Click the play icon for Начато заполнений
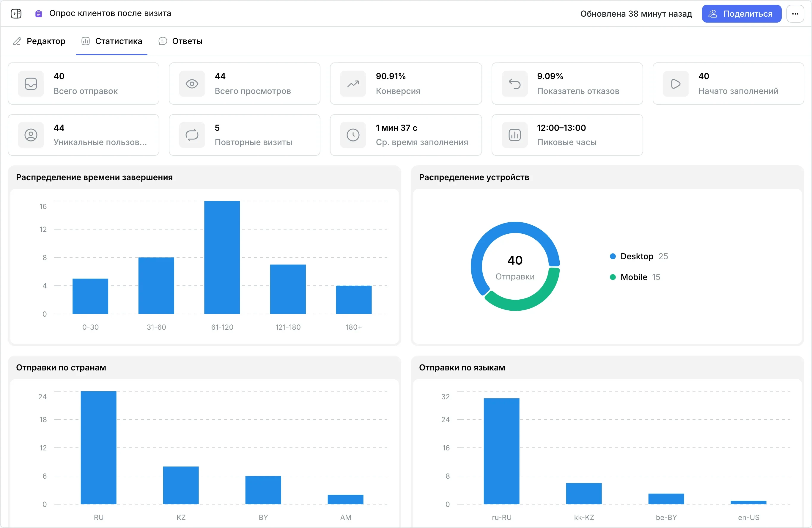Screen dimensions: 812x528 (x=676, y=84)
